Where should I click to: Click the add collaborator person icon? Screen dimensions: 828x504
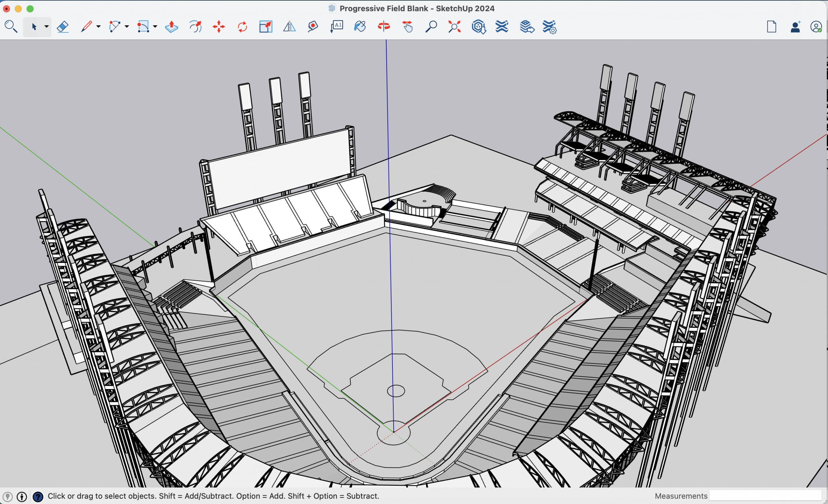click(795, 27)
